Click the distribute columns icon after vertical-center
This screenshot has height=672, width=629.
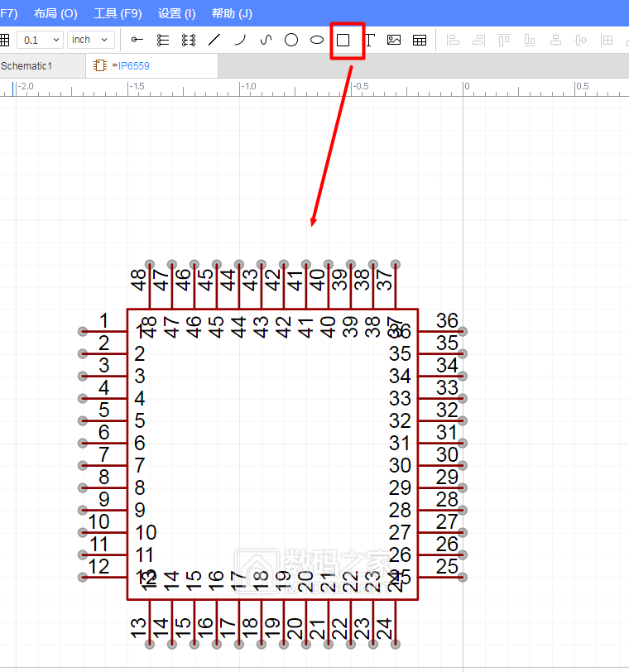point(607,40)
